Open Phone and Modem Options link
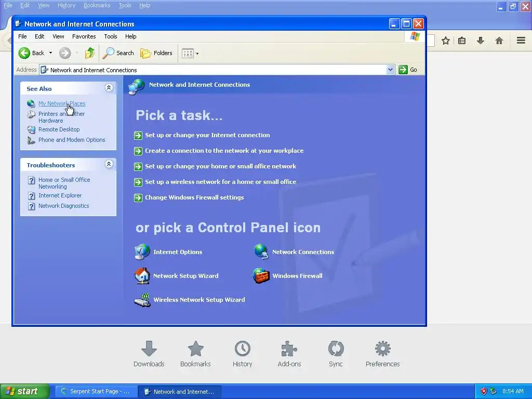 click(x=72, y=140)
